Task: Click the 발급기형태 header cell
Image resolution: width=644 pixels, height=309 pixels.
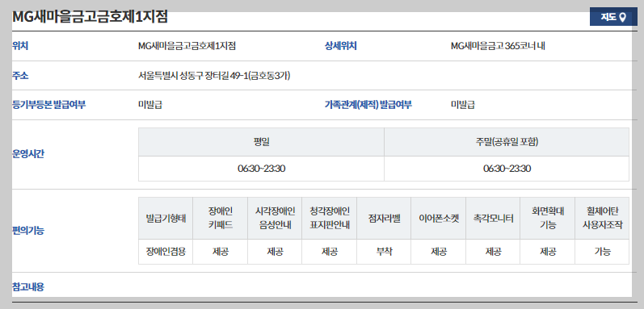Action: (166, 218)
